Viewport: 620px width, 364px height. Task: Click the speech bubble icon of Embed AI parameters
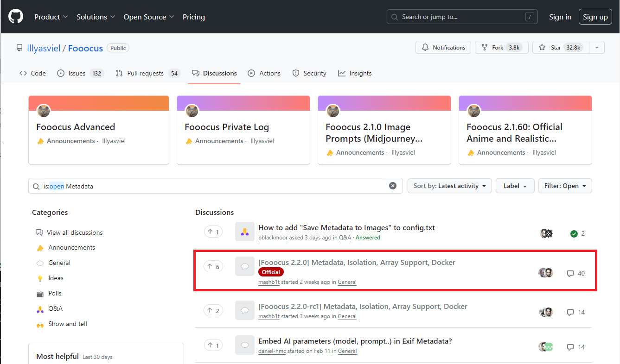point(245,345)
